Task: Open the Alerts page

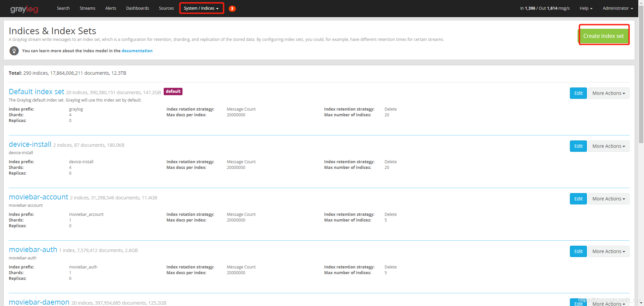Action: [x=111, y=8]
